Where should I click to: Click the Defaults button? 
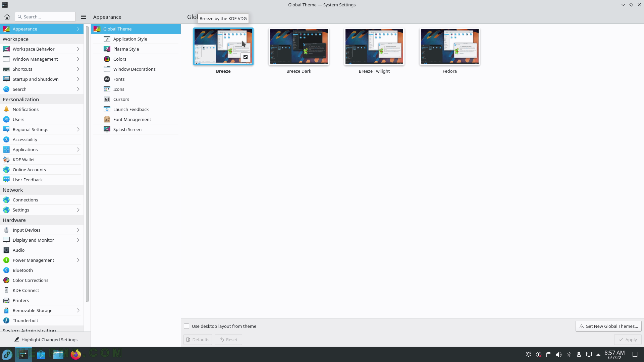click(198, 340)
